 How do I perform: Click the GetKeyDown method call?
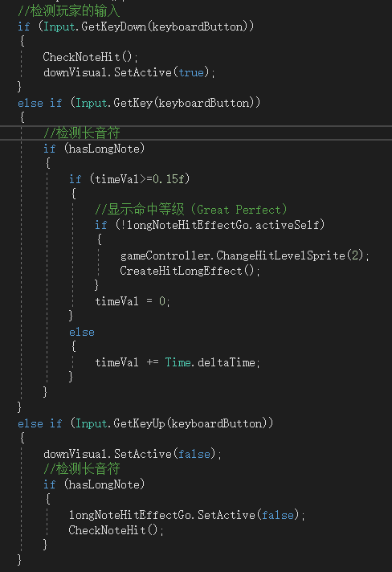pos(114,27)
